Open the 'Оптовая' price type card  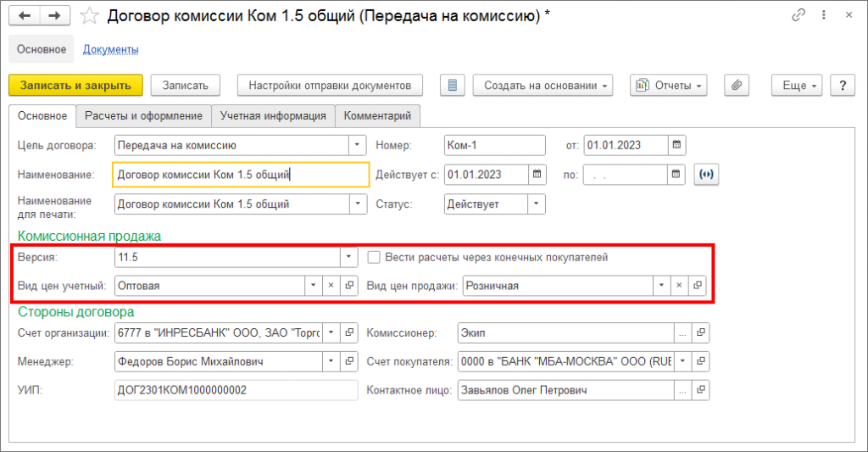coord(349,286)
